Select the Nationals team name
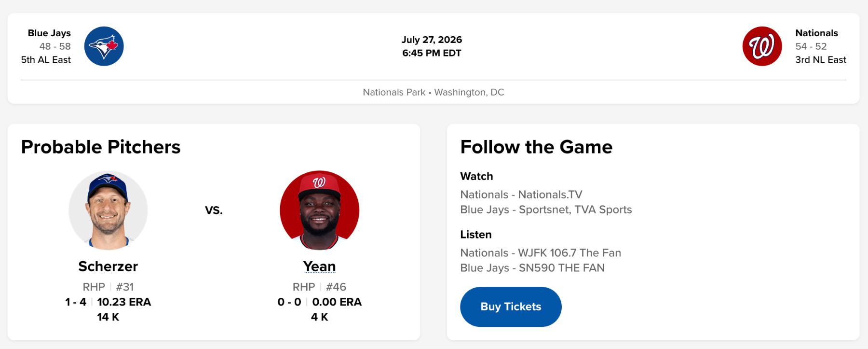Viewport: 868px width, 349px height. 816,33
